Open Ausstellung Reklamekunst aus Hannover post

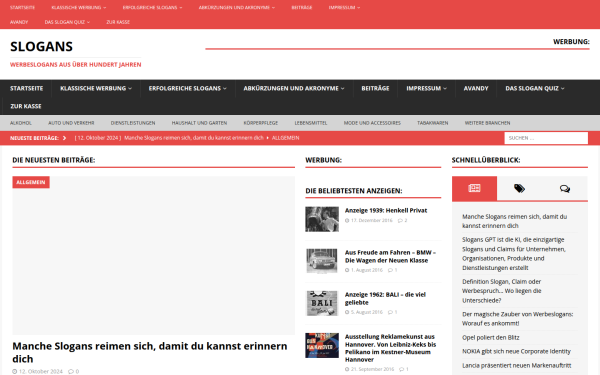(x=390, y=348)
